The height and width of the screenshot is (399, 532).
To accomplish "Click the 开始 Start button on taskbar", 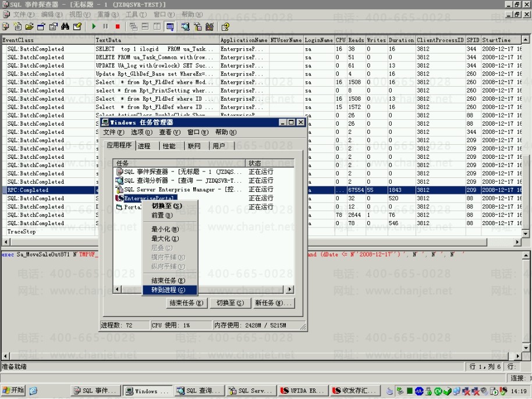I will (13, 390).
